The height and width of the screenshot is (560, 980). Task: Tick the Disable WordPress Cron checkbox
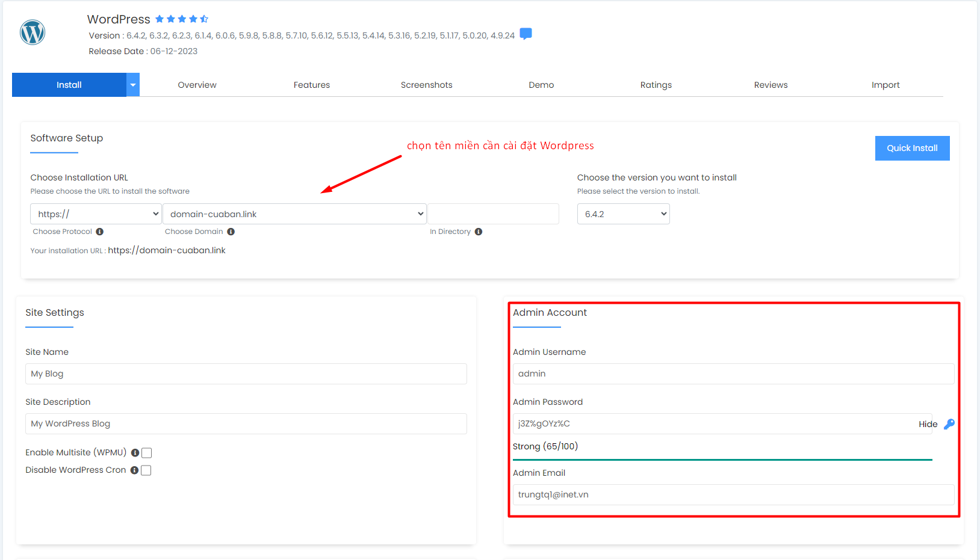point(146,470)
